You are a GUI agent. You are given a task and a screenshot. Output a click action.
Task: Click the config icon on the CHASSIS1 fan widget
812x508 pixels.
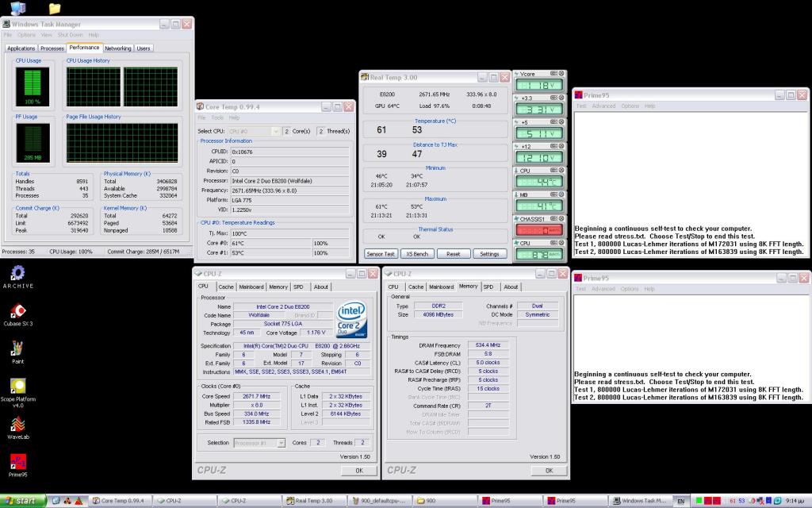[x=553, y=219]
